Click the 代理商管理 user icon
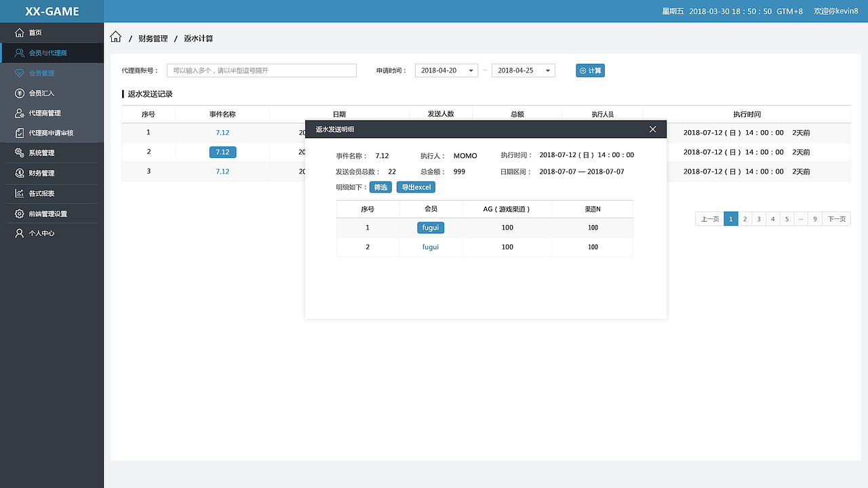This screenshot has height=488, width=868. 19,113
